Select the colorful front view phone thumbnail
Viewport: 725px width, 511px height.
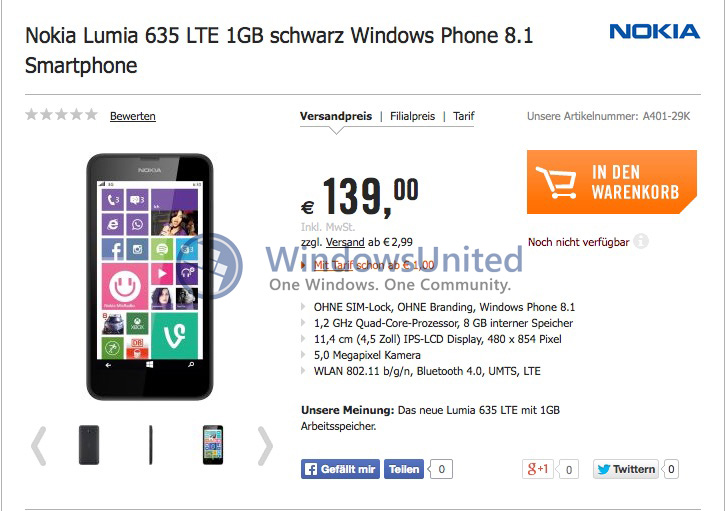(x=213, y=445)
